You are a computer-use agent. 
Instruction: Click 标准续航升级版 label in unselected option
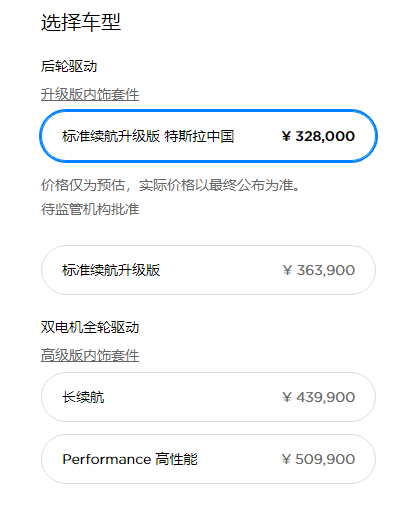pos(111,270)
